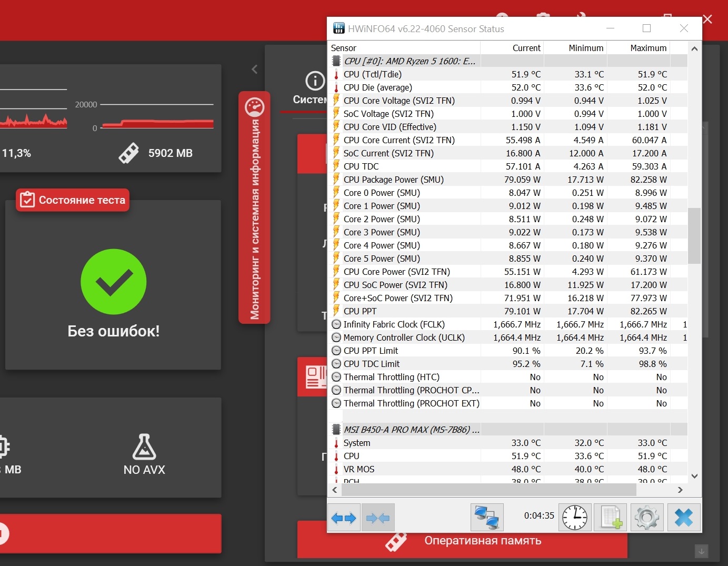This screenshot has width=728, height=566.
Task: Reset the elapsed time clock icon
Action: point(574,518)
